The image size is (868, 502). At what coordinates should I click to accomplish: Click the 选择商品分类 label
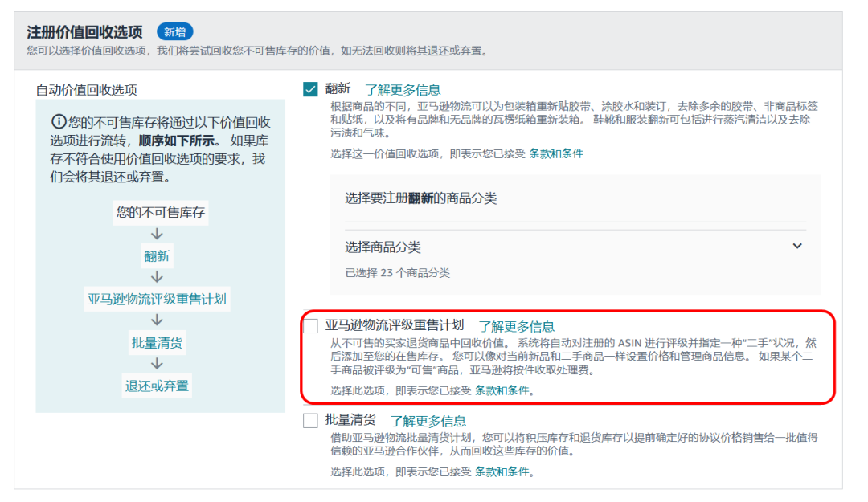coord(383,247)
